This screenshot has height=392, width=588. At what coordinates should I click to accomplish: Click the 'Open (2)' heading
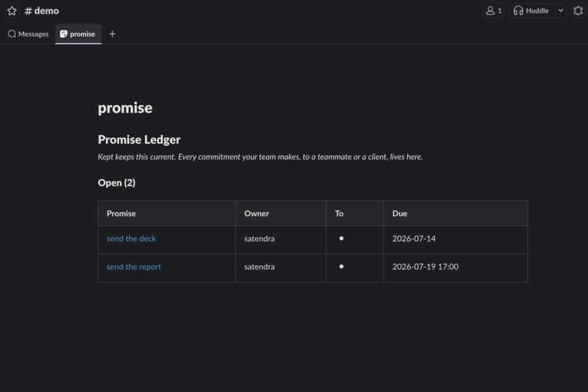(117, 182)
